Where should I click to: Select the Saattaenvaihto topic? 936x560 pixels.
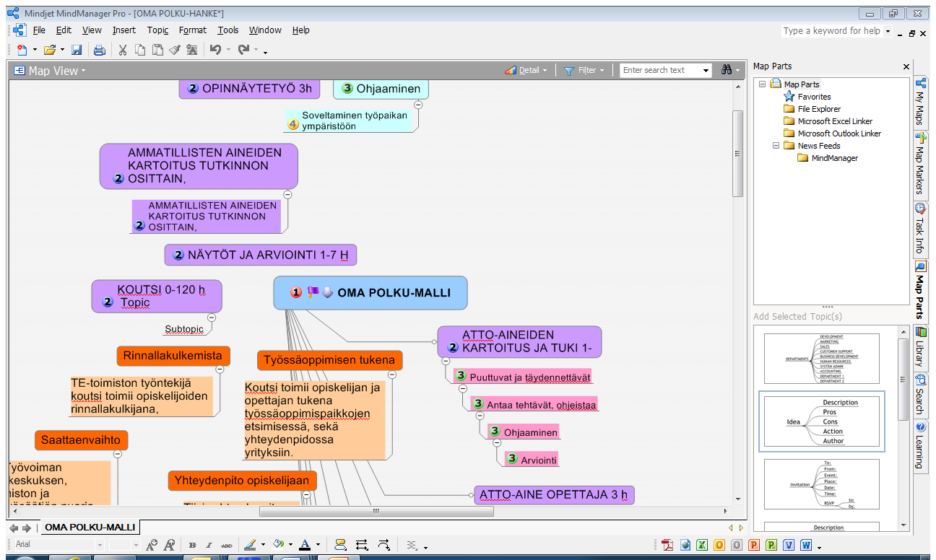click(x=82, y=439)
